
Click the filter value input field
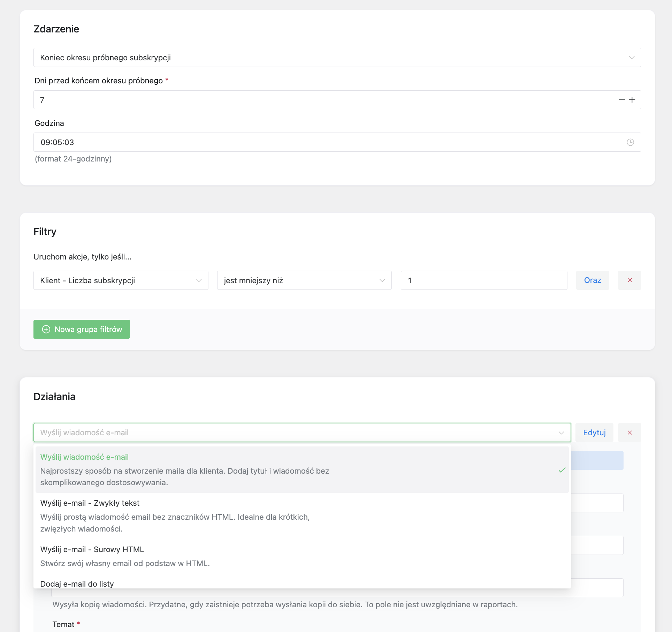point(484,280)
